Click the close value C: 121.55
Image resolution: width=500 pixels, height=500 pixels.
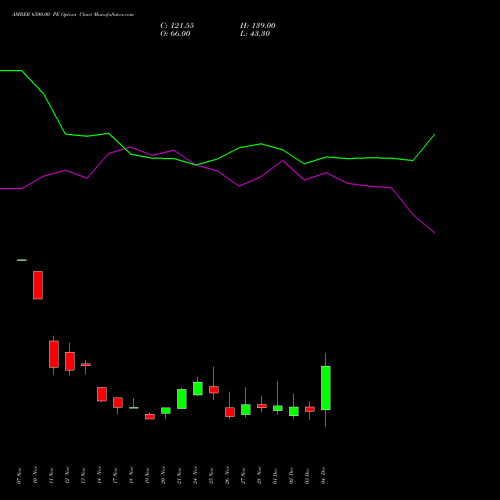tap(177, 26)
